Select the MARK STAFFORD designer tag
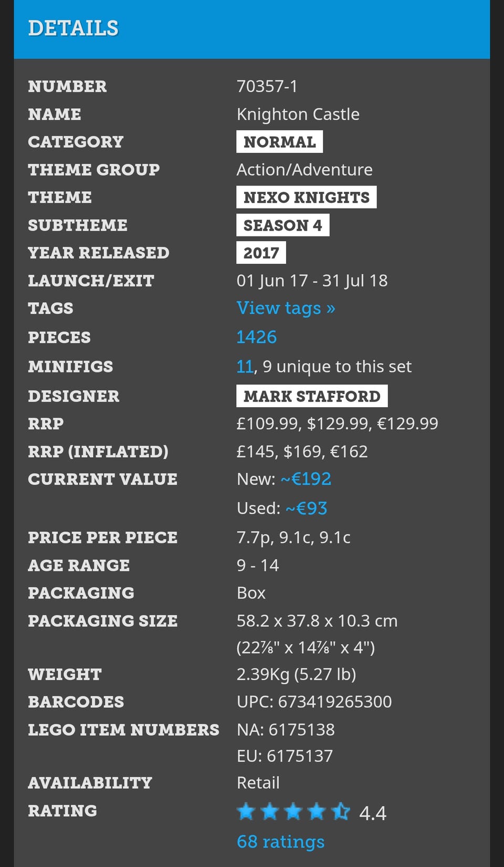The width and height of the screenshot is (504, 867). (312, 396)
